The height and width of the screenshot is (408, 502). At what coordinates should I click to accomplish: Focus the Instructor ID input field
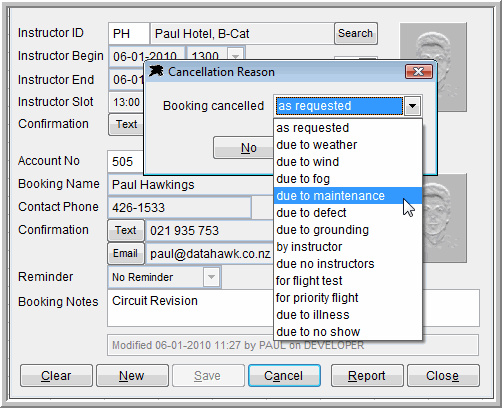click(129, 33)
